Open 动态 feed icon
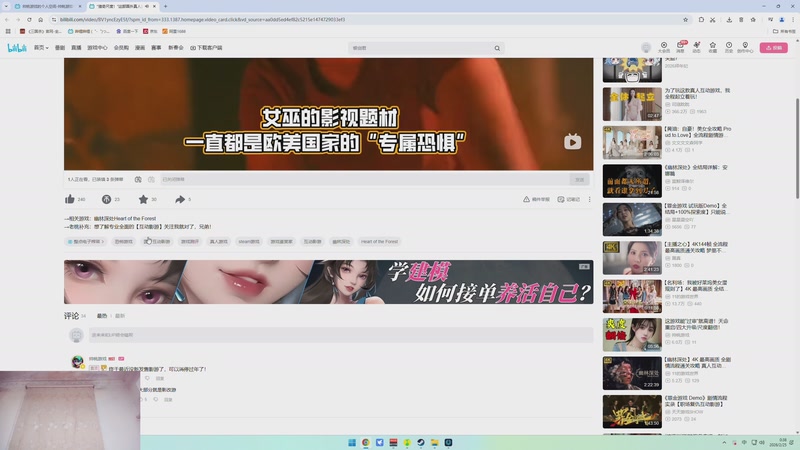800x450 pixels. [x=696, y=47]
